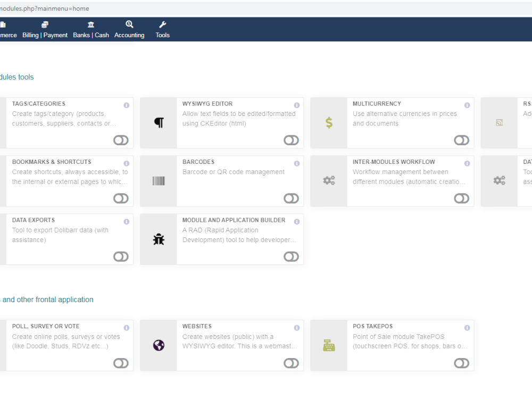This screenshot has width=532, height=399.
Task: Click the Barcodes module icon
Action: [158, 180]
